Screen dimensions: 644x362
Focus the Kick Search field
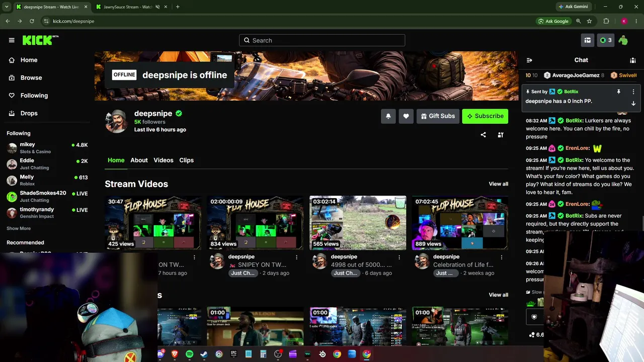click(x=322, y=40)
